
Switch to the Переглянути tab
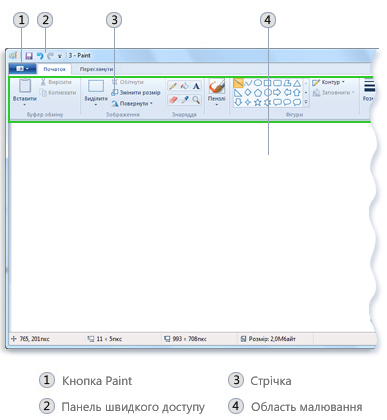(96, 69)
